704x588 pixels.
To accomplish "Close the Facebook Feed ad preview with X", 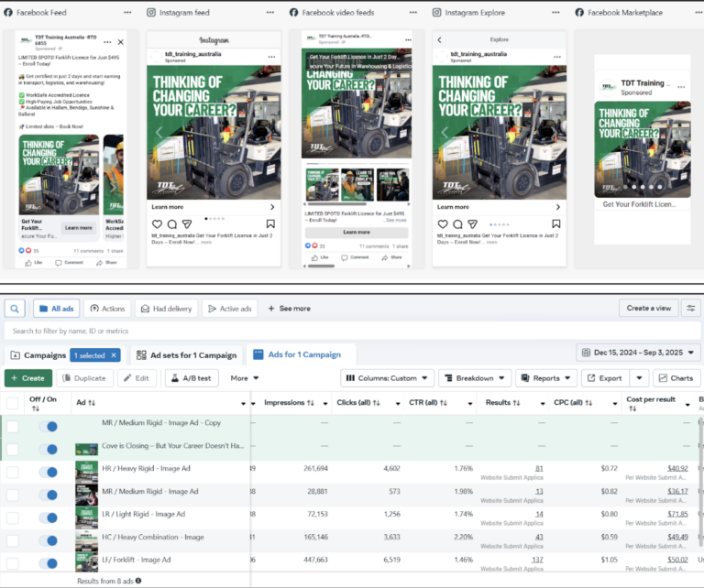I will pos(120,42).
